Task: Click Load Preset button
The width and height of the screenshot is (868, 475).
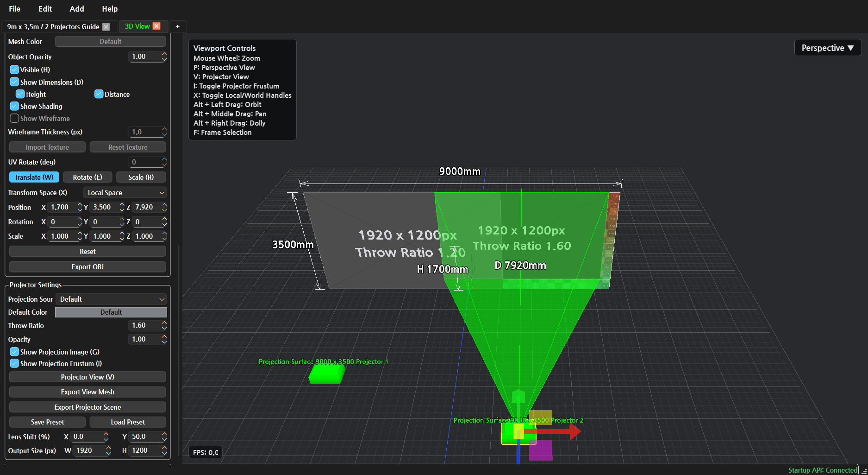Action: coord(128,422)
